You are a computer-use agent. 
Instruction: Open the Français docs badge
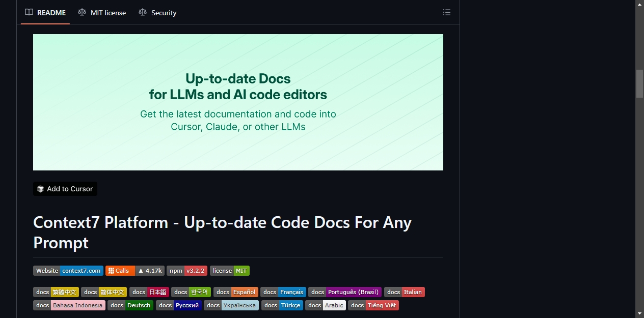tap(283, 292)
